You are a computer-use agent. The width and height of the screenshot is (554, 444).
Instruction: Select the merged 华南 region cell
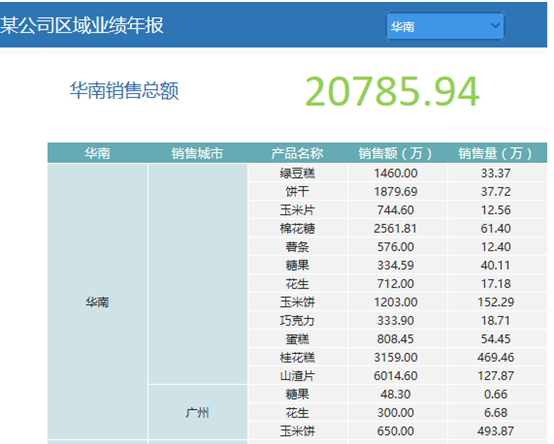tap(97, 302)
